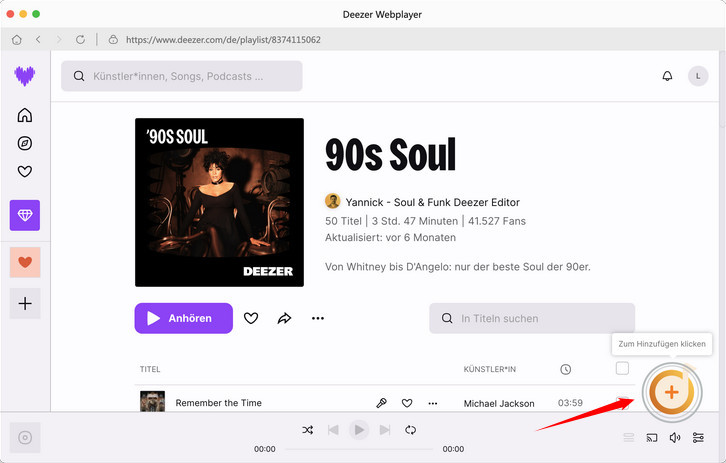Screen dimensions: 726x463
Task: Go back using the back arrow
Action: (x=38, y=39)
